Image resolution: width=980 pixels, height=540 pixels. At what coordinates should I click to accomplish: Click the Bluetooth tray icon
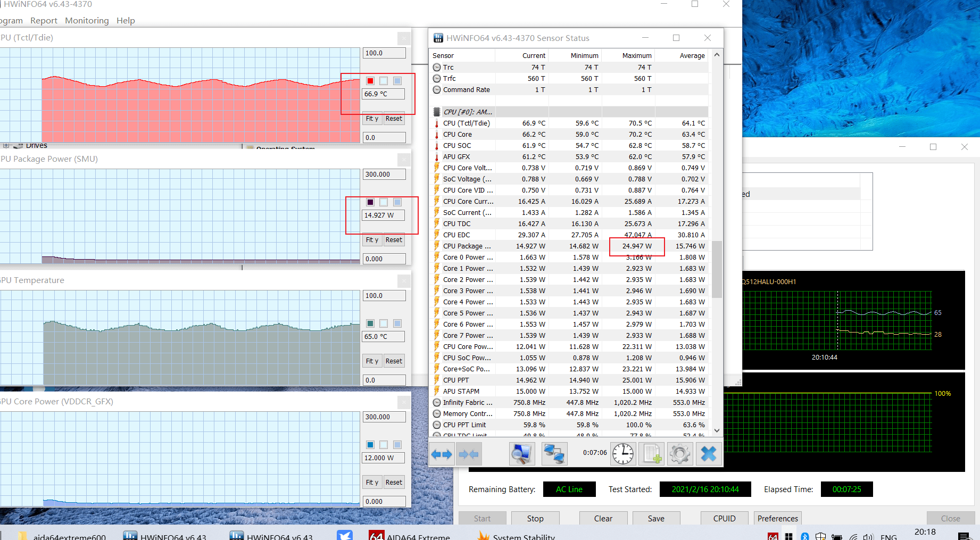click(x=805, y=536)
